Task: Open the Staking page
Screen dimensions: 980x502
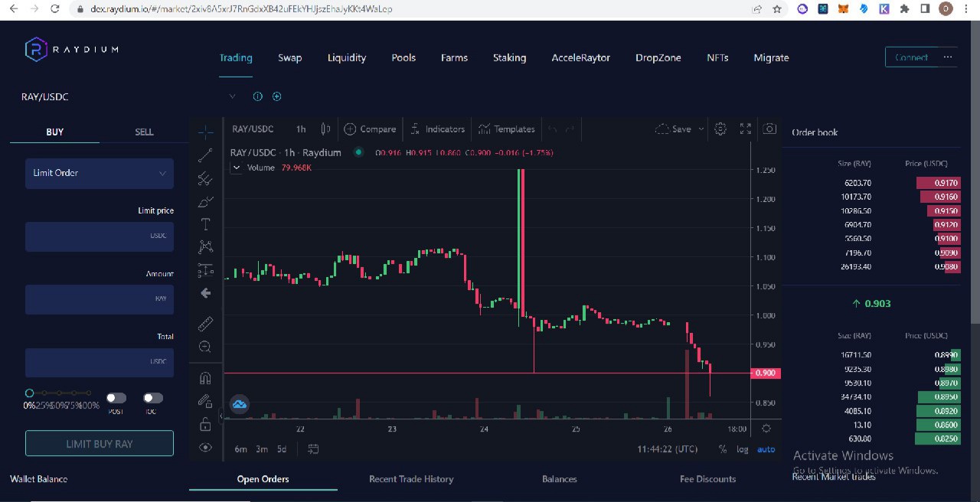Action: point(509,57)
